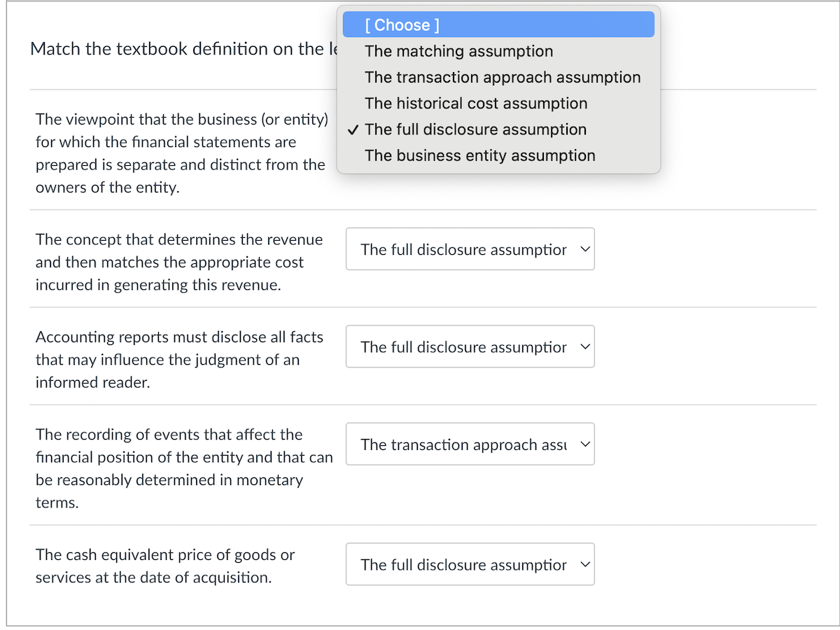The height and width of the screenshot is (630, 840).
Task: Open the dropdown for the "disclose all facts" definition
Action: click(463, 346)
